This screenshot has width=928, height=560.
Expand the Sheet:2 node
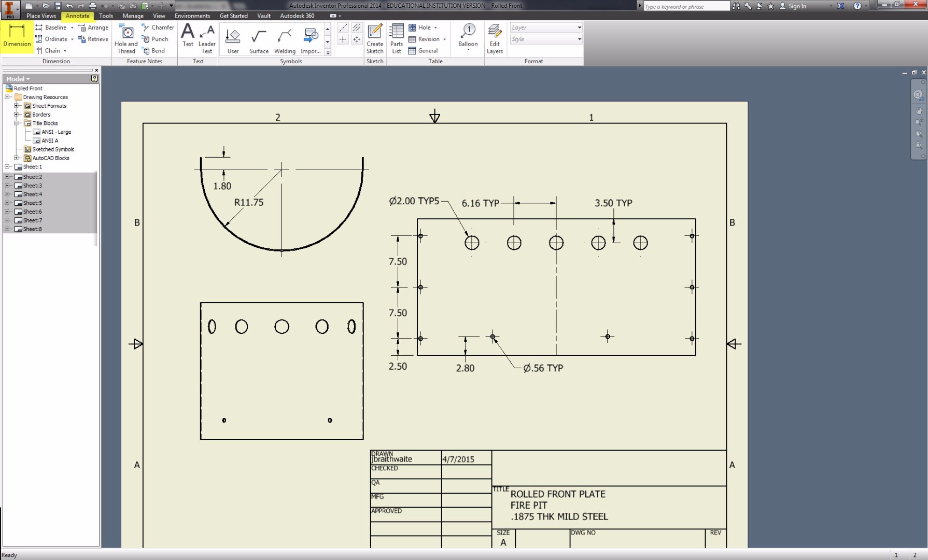7,177
